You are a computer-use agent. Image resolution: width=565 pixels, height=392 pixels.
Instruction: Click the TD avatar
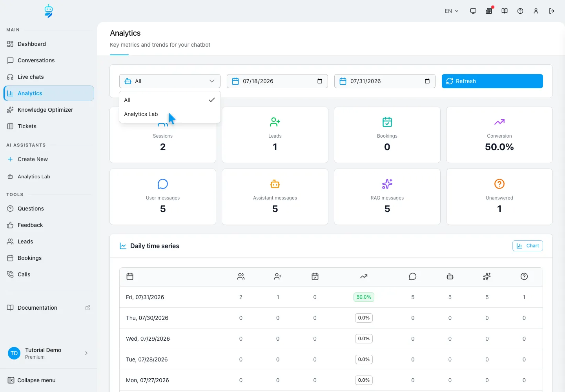point(14,353)
